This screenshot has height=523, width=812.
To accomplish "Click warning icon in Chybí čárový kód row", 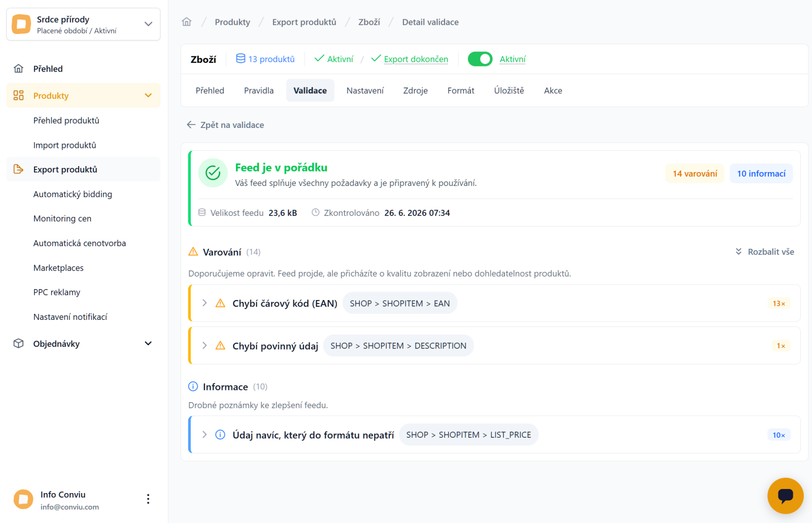I will pos(220,303).
